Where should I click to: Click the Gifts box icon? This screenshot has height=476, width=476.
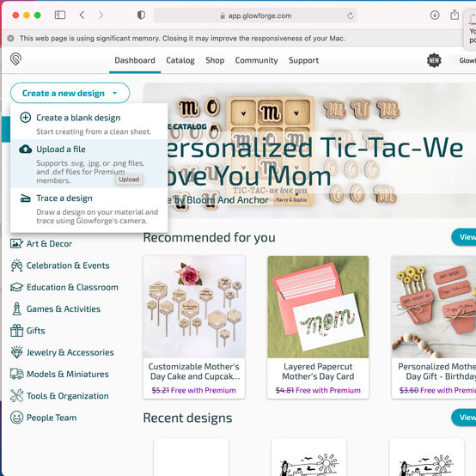16,330
